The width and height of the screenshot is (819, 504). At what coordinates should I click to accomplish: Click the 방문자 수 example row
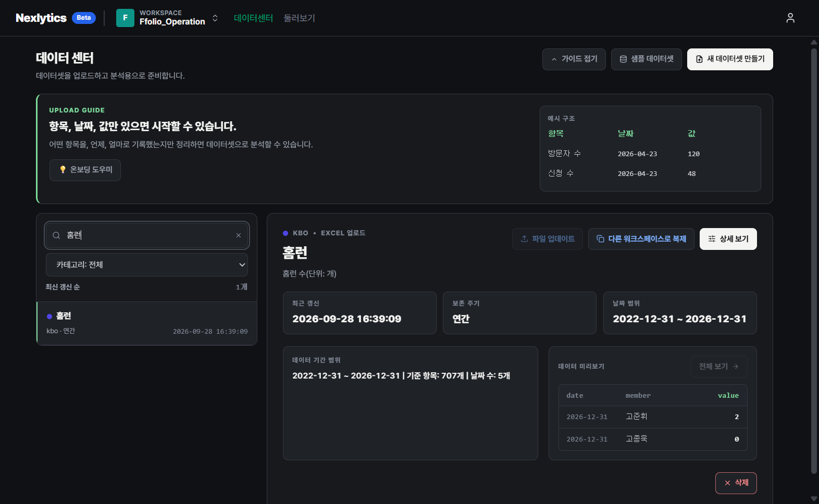coord(650,154)
